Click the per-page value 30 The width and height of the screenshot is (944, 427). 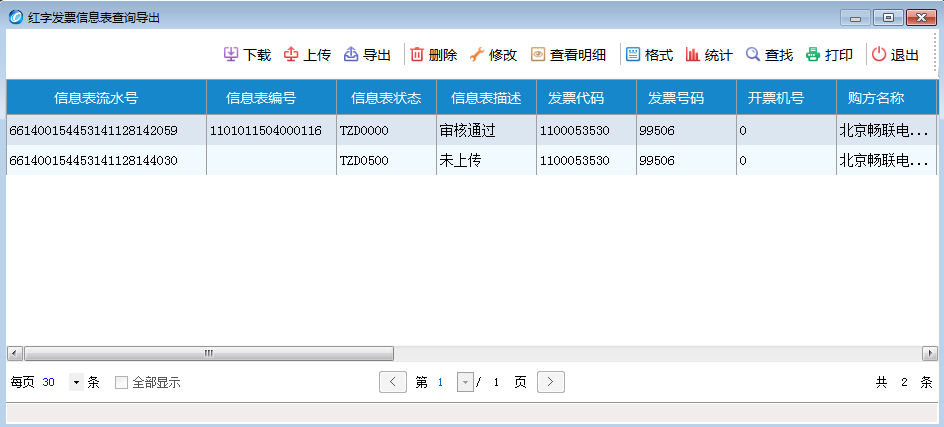pos(49,382)
